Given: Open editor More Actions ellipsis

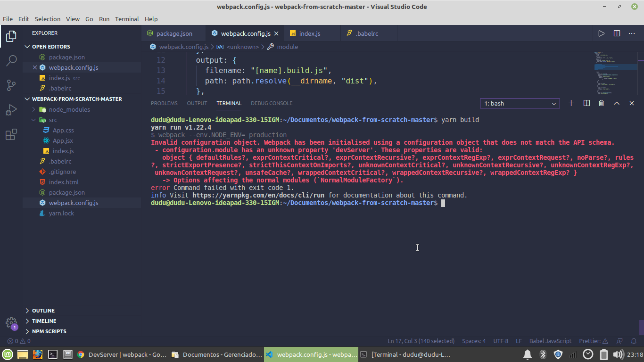Looking at the screenshot, I should point(632,33).
